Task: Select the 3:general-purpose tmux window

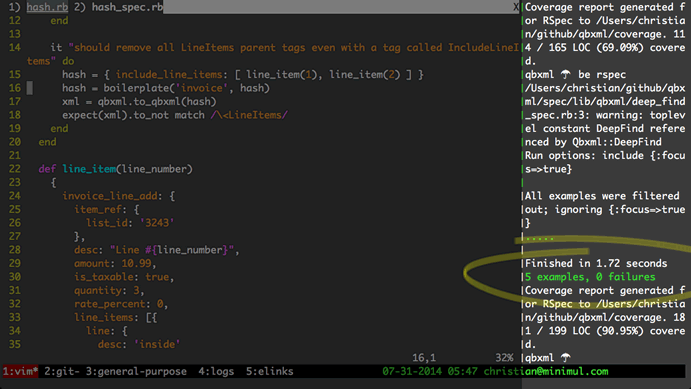Action: (136, 371)
